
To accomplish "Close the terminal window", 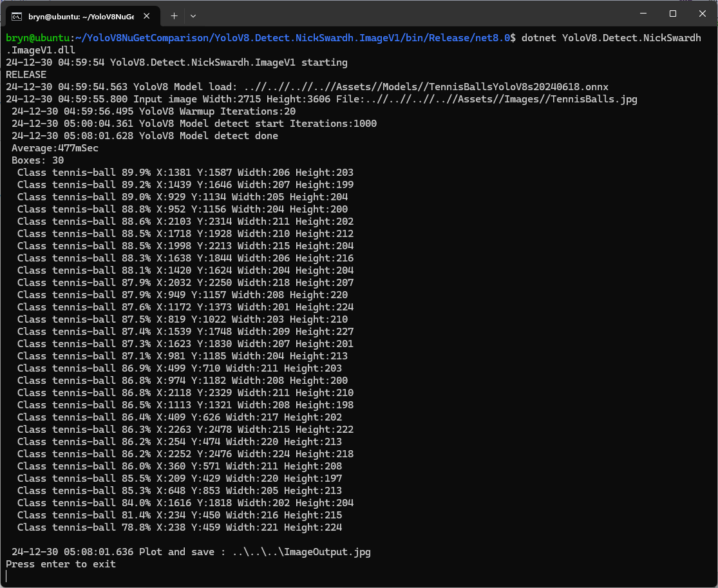I will coord(701,14).
